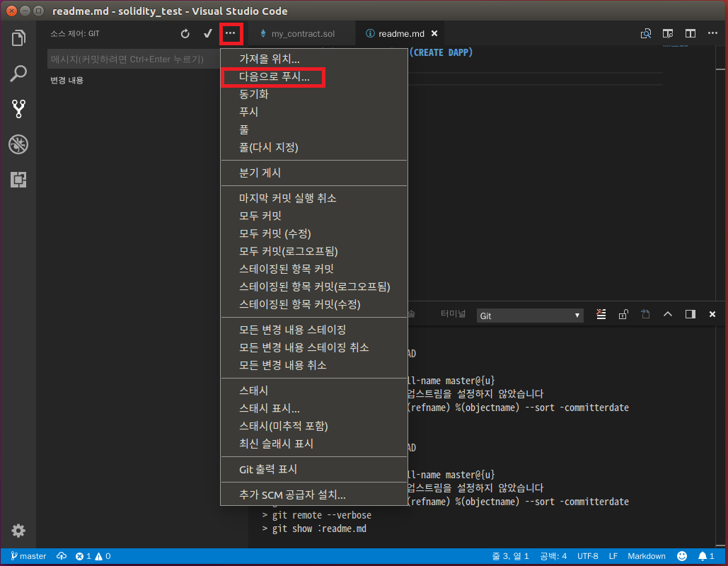Viewport: 728px width, 566px height.
Task: Open the source control More Actions menu
Action: tap(231, 33)
